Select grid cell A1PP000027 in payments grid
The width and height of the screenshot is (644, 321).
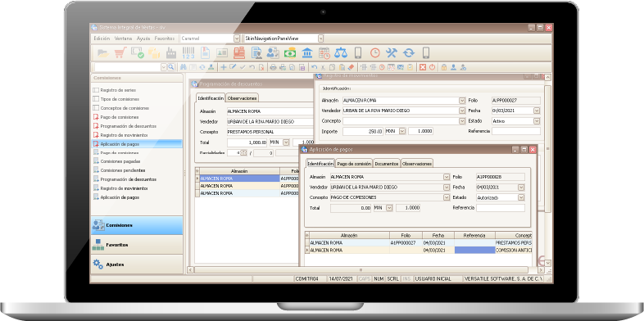[x=406, y=243]
